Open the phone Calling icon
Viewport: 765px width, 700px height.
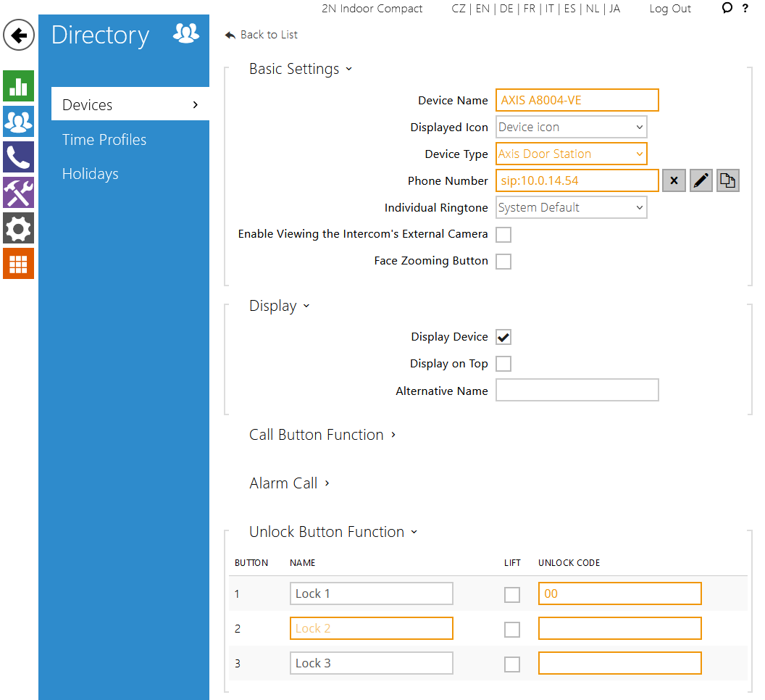click(19, 157)
